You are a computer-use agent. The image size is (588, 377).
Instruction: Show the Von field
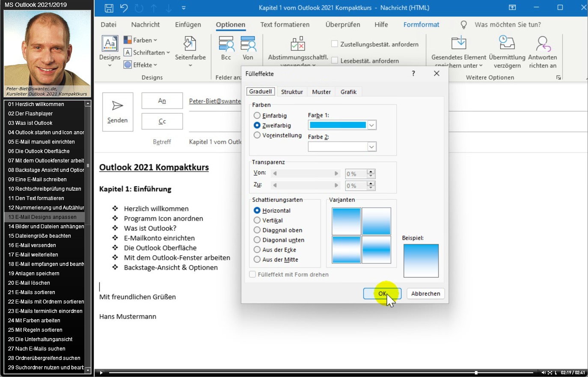point(248,48)
